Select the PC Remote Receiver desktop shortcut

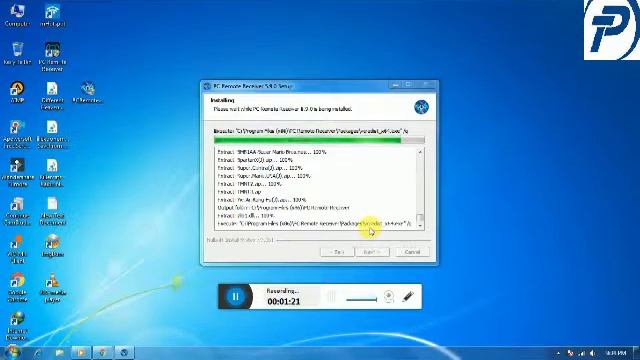52,57
